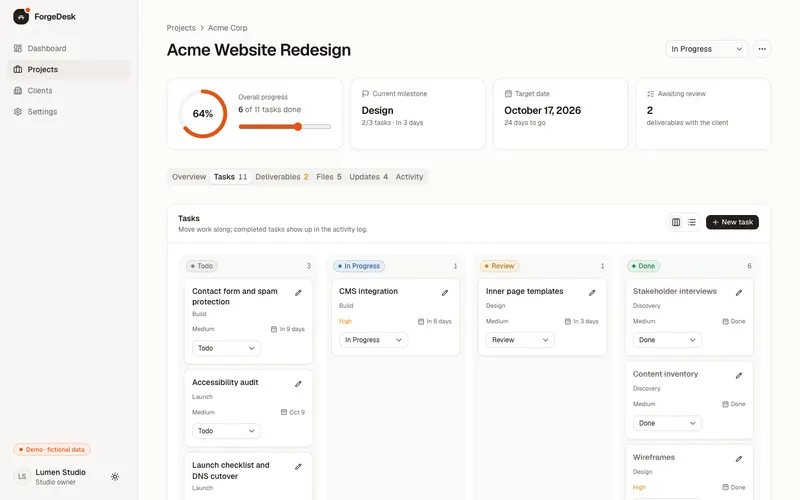
Task: Click the 'High' priority on CMS integration
Action: [345, 321]
